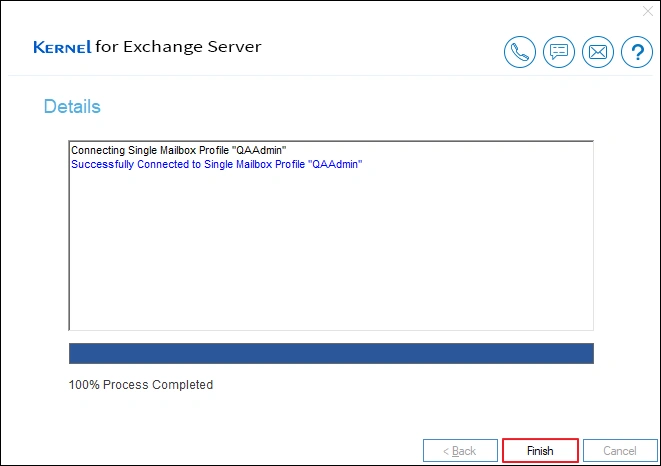Screen dimensions: 661x466
Task: Click "100% Process Completed" status text
Action: tap(141, 385)
